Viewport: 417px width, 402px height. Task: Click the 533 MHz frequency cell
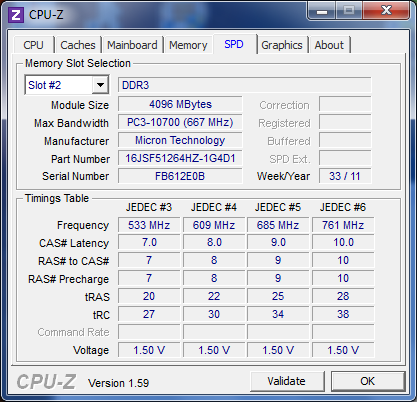[149, 225]
